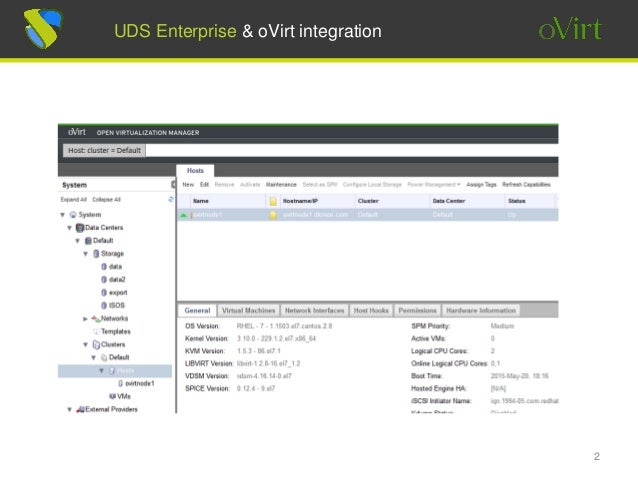Click the Assign Tags button
The image size is (638, 479).
coord(481,184)
